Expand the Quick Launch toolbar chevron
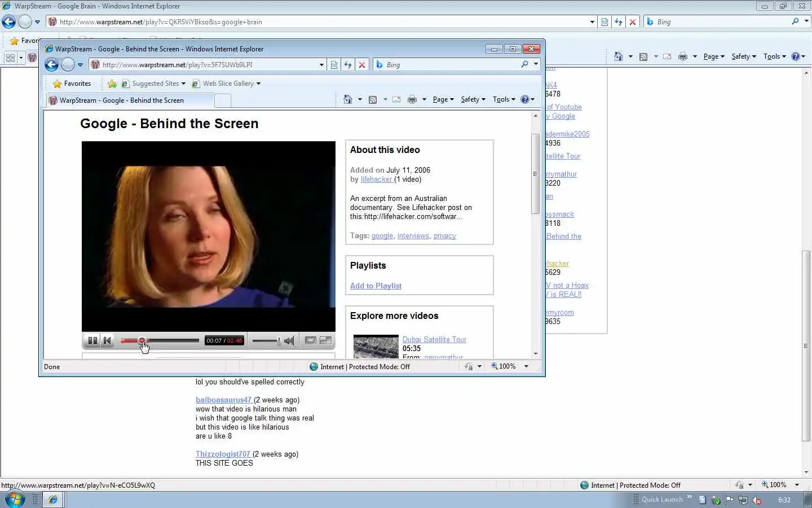The image size is (812, 508). point(689,497)
